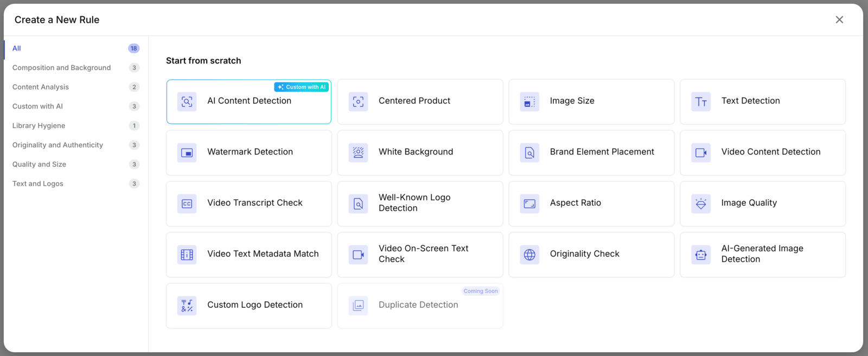Viewport: 868px width, 356px height.
Task: Click the Video Content Detection camera icon
Action: [701, 152]
